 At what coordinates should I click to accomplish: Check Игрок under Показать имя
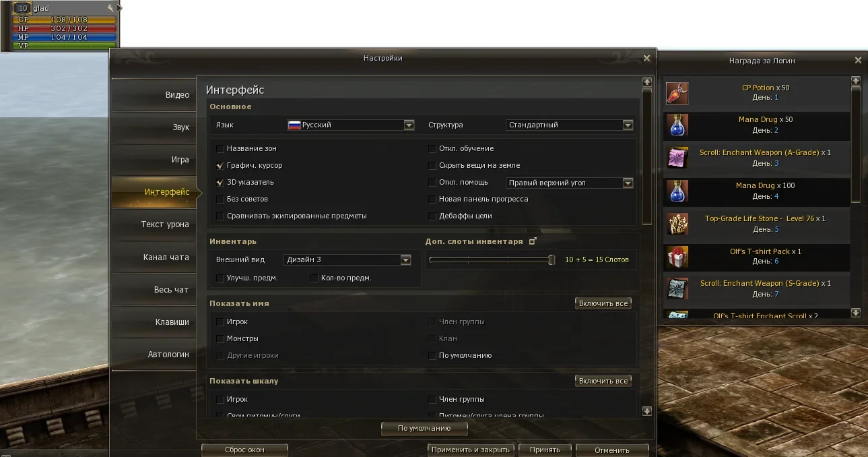(x=220, y=322)
